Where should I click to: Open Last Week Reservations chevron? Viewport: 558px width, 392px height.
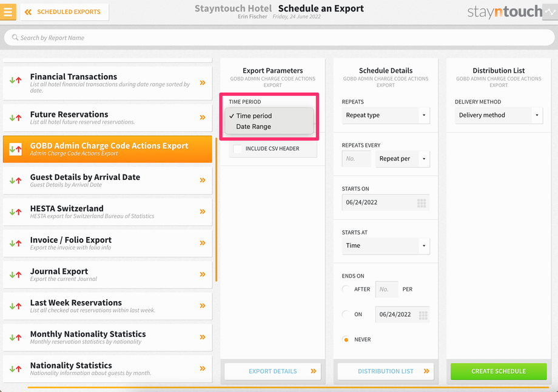pyautogui.click(x=203, y=305)
